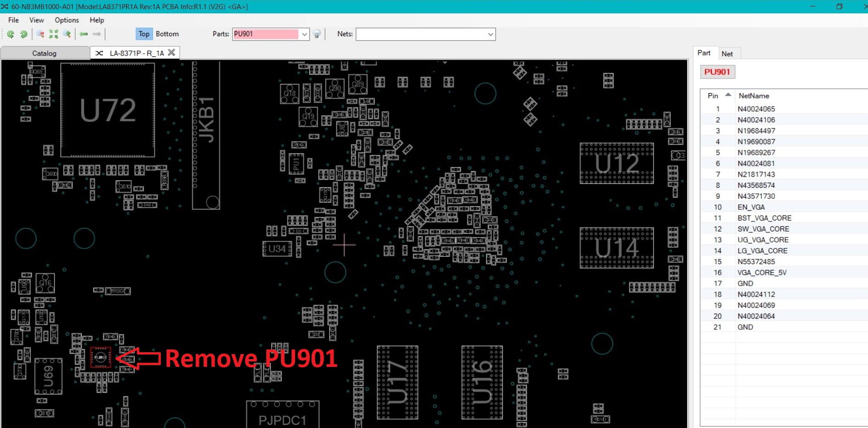Click the fit-to-window green arrows icon
Screen dimensions: 868x428
point(54,34)
